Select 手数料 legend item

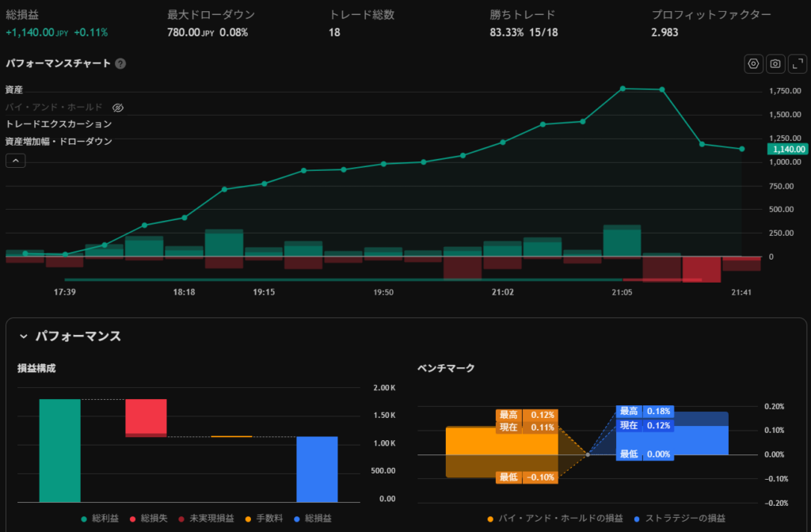click(x=264, y=519)
